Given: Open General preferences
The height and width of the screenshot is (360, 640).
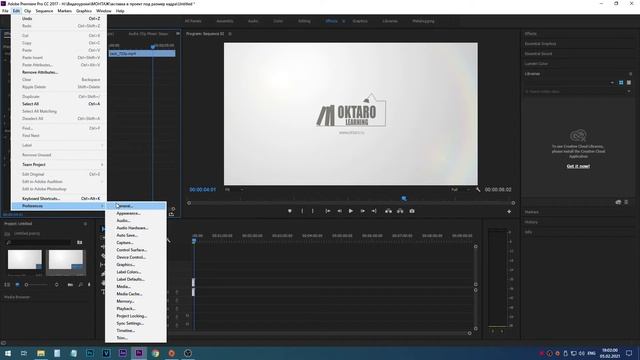Looking at the screenshot, I should click(136, 206).
